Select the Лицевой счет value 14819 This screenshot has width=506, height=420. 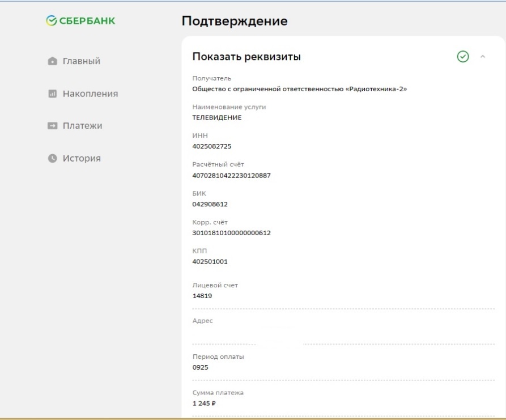point(202,296)
